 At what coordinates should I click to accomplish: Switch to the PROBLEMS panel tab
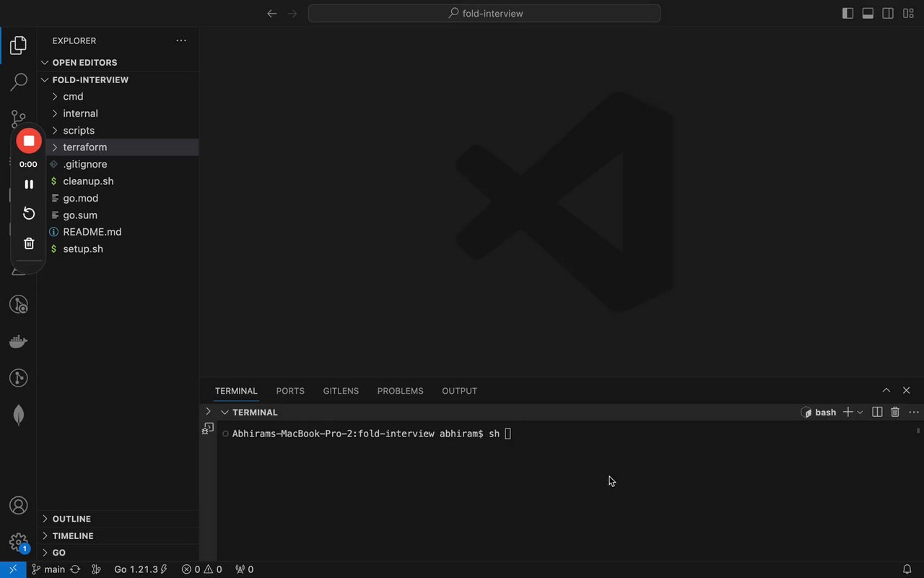pyautogui.click(x=400, y=391)
